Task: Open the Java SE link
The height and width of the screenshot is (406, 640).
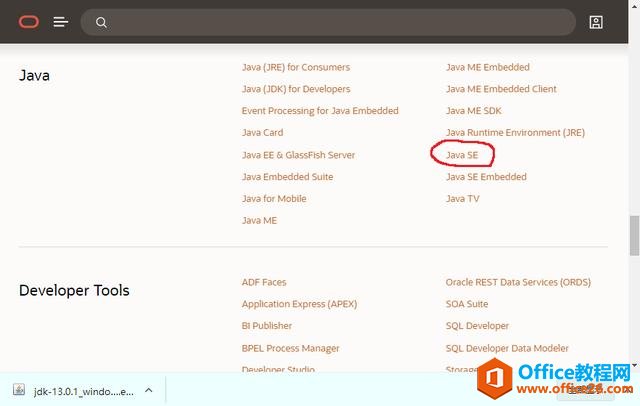Action: click(x=462, y=155)
